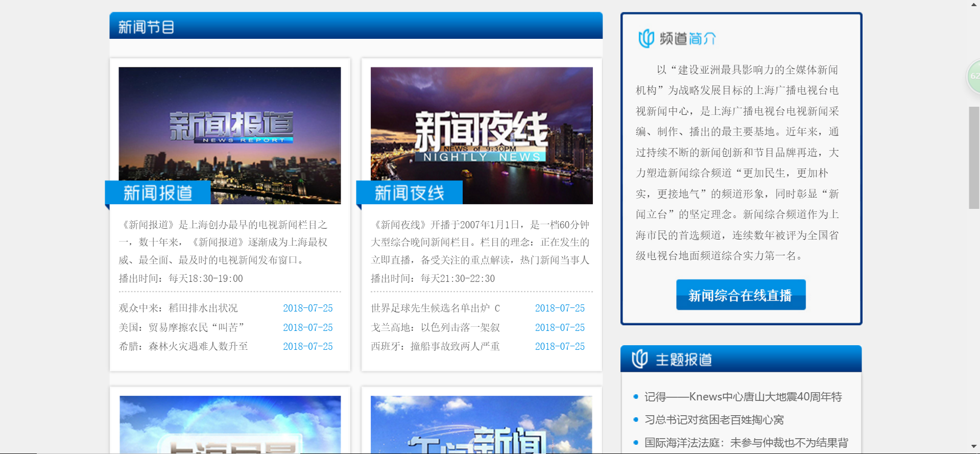Click the 主题报道 section header text
The height and width of the screenshot is (454, 980).
pyautogui.click(x=684, y=360)
